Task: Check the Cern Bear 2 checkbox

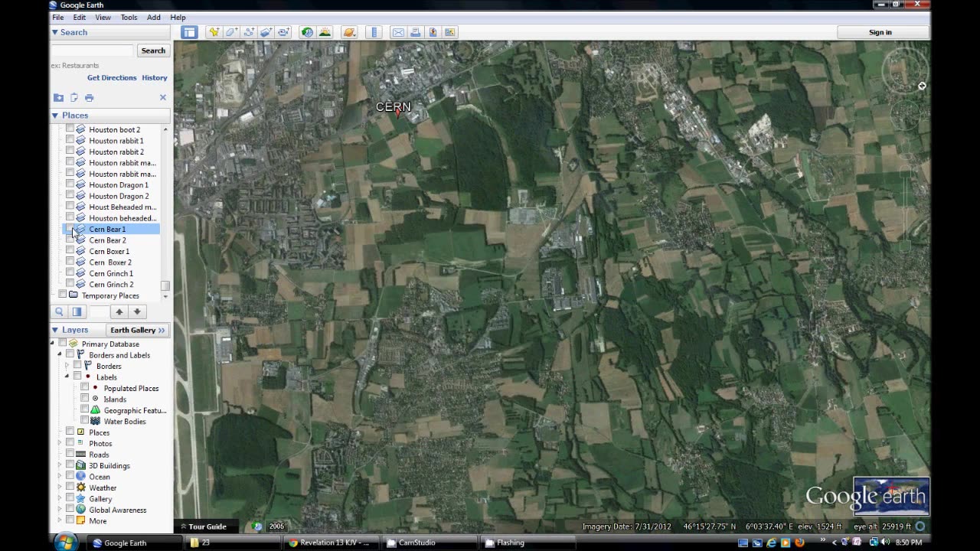Action: 70,240
